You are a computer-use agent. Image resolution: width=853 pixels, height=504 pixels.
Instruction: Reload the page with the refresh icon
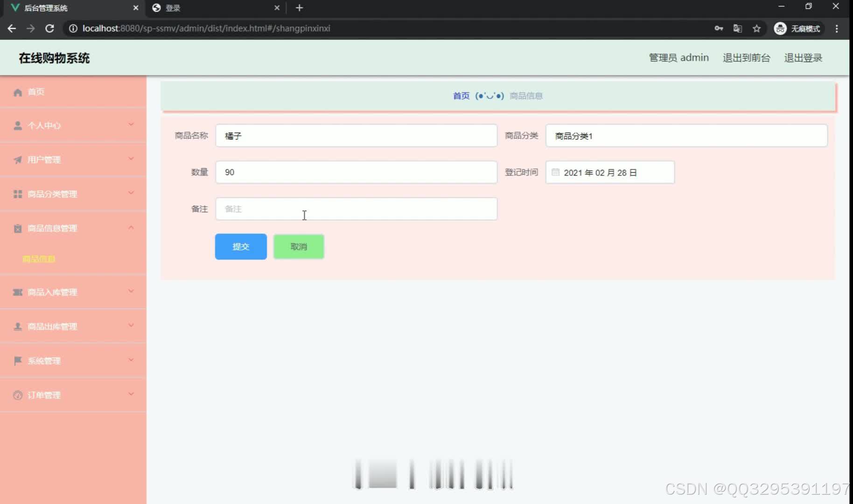49,28
